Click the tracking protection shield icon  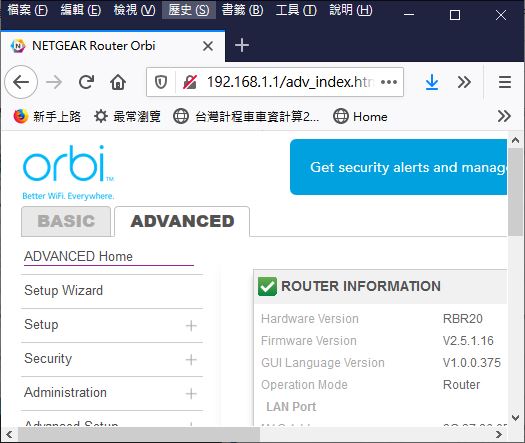(x=161, y=82)
